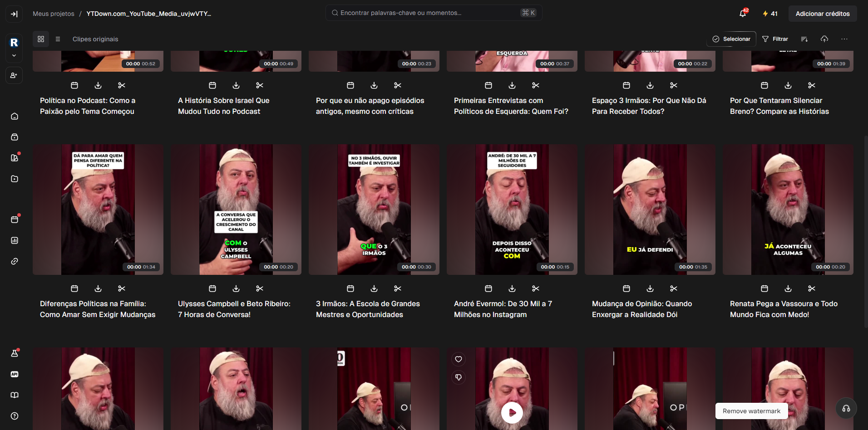This screenshot has height=430, width=868.
Task: Open the headset support chat button
Action: 846,408
